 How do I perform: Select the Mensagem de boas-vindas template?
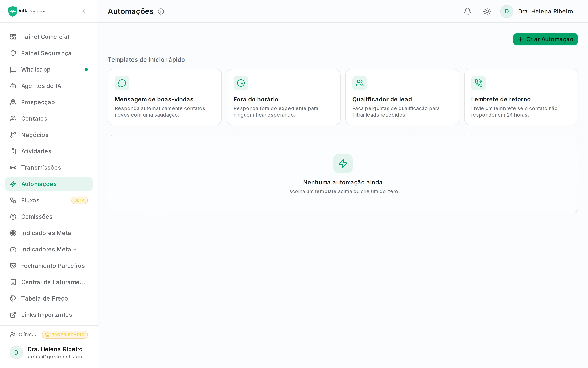165,97
